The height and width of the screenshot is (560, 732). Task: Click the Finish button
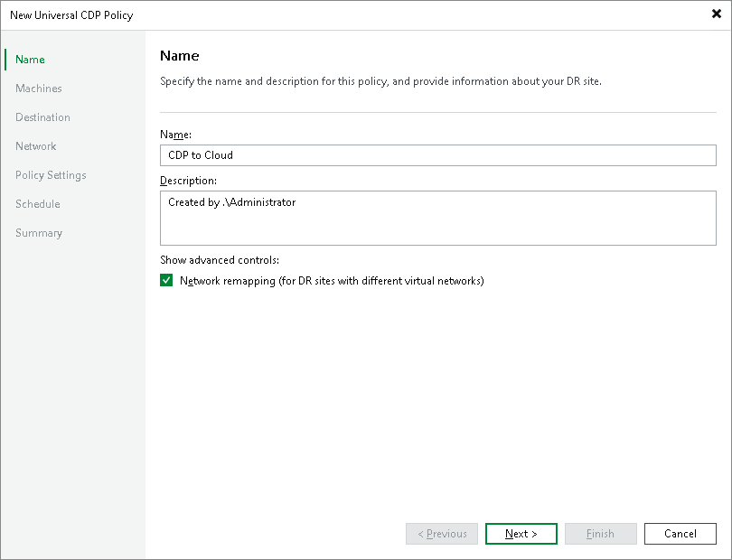[600, 533]
